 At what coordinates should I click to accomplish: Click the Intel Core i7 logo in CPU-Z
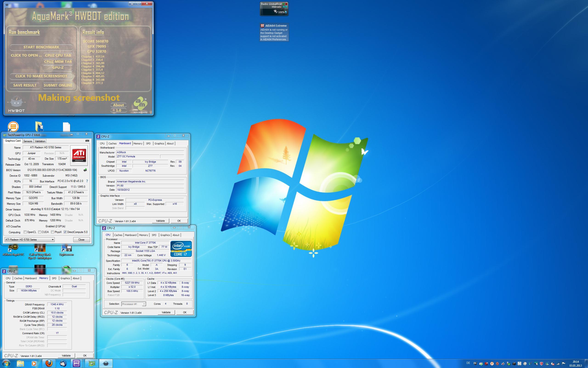pos(181,249)
